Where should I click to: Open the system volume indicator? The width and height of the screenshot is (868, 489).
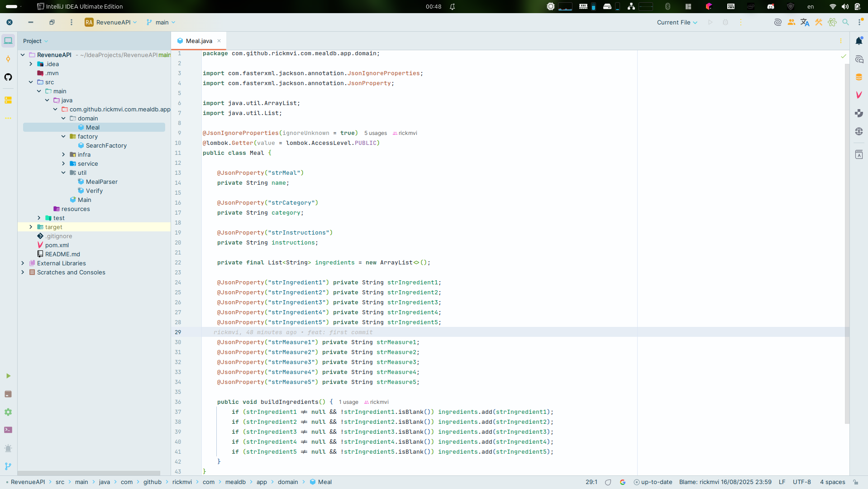pyautogui.click(x=845, y=6)
